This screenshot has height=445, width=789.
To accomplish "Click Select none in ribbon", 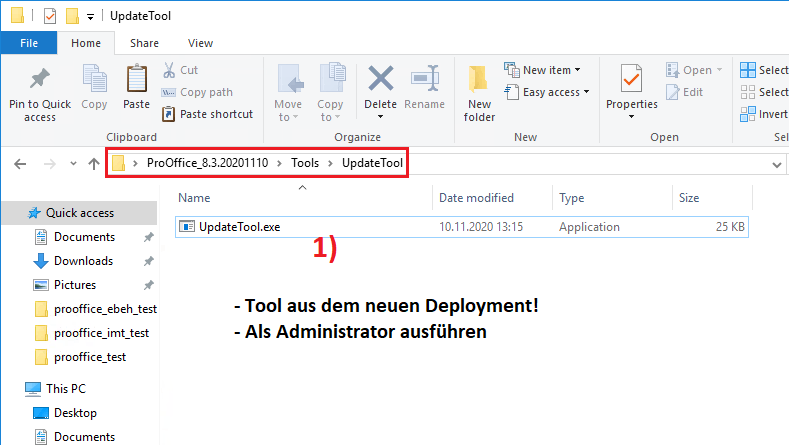I will 764,92.
